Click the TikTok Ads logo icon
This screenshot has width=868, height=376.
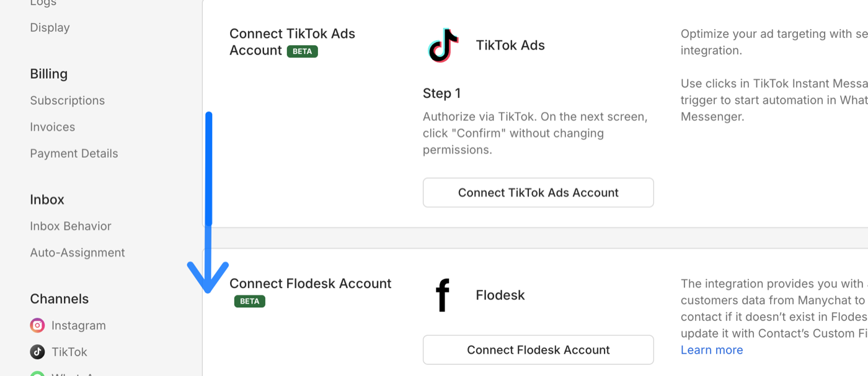pos(443,45)
